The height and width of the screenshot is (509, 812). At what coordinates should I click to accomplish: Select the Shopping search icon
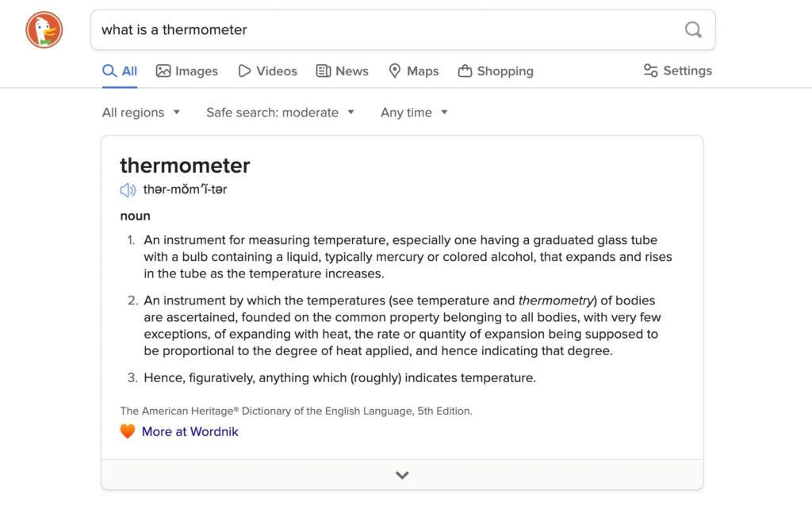tap(464, 71)
